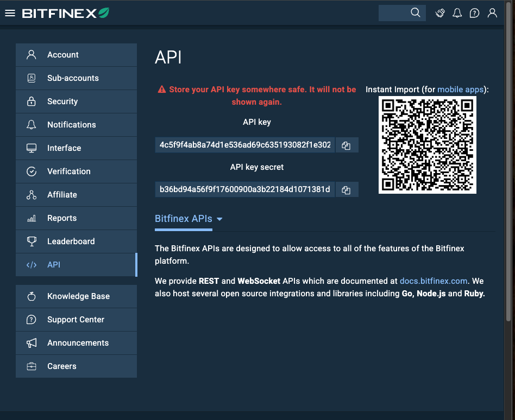Click the Affiliate network icon
Image resolution: width=515 pixels, height=420 pixels.
pyautogui.click(x=32, y=195)
